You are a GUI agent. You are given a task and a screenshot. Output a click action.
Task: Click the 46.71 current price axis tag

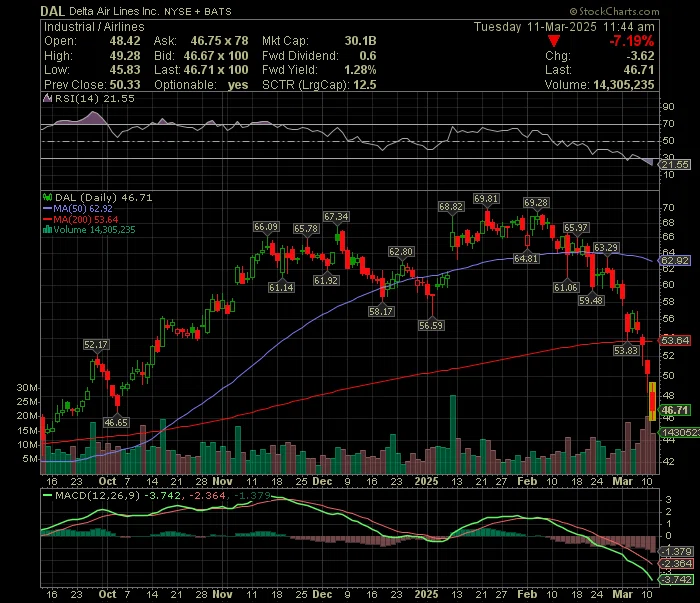[x=675, y=410]
